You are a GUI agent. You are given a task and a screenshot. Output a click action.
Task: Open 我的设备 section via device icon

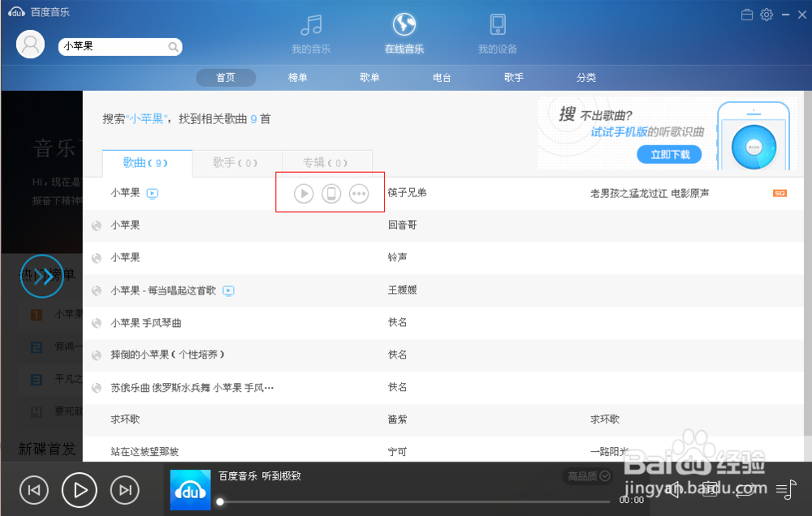click(496, 31)
